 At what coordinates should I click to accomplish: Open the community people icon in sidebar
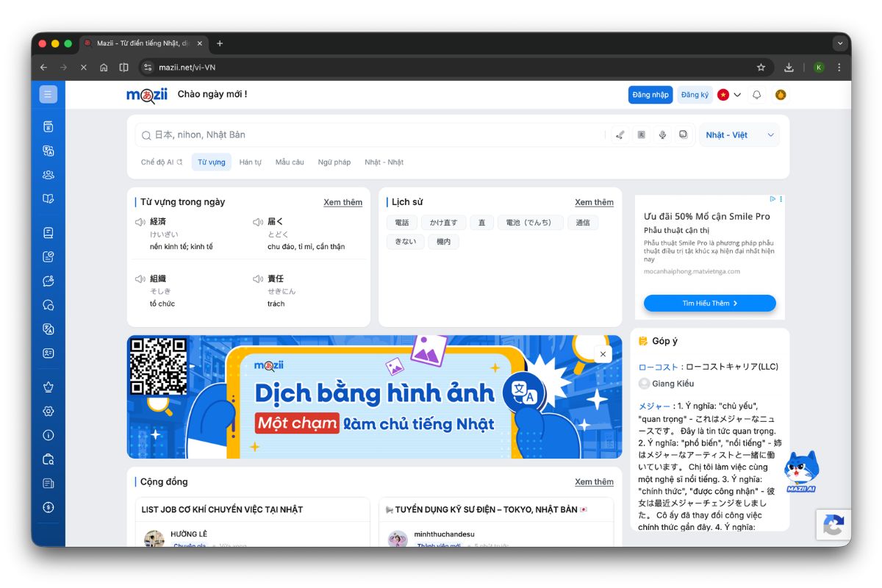pos(48,175)
